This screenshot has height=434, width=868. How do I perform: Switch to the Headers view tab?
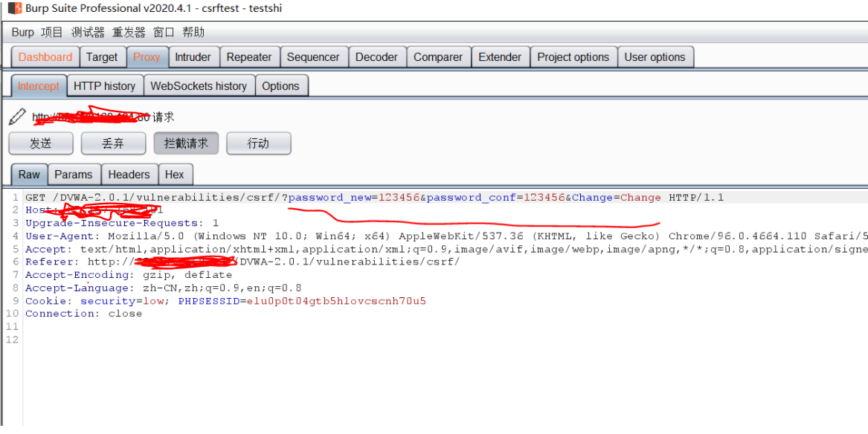pyautogui.click(x=129, y=174)
